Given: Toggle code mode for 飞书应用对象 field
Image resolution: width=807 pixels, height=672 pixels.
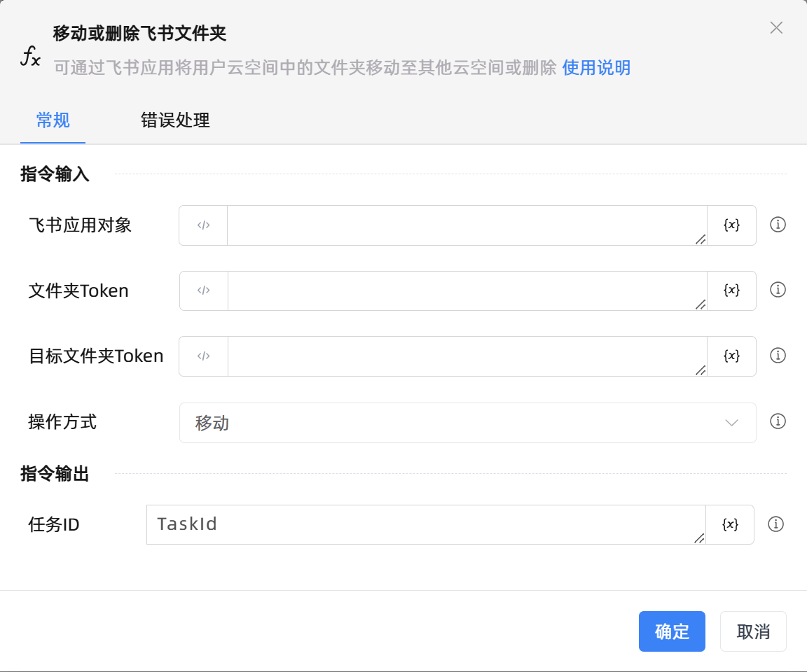Looking at the screenshot, I should [203, 225].
